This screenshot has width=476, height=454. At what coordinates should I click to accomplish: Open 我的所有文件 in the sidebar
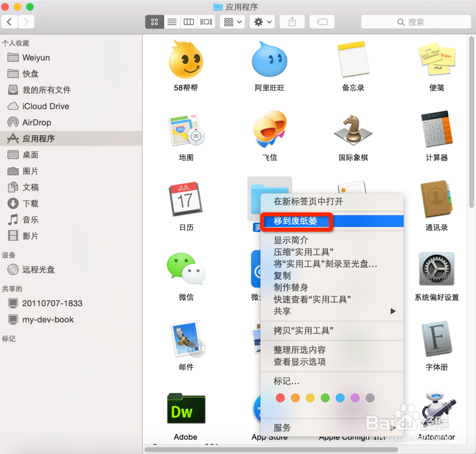click(71, 90)
